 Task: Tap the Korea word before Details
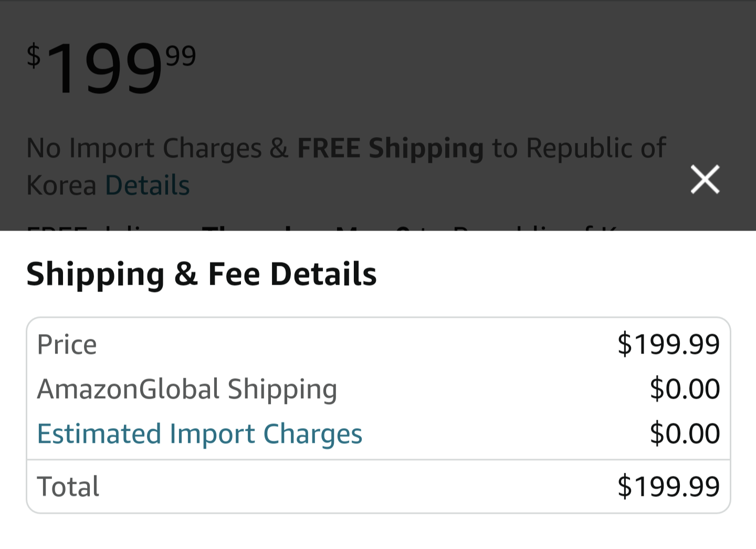coord(61,185)
